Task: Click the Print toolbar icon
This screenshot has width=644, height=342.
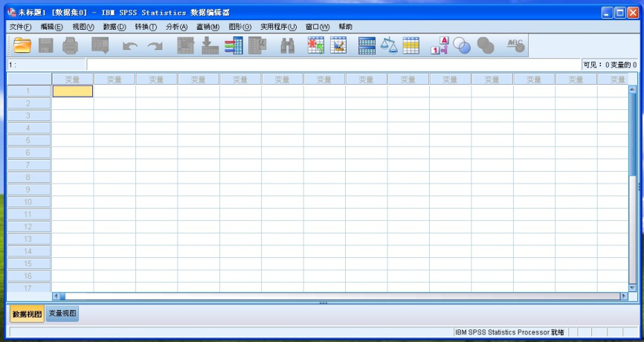Action: (70, 46)
